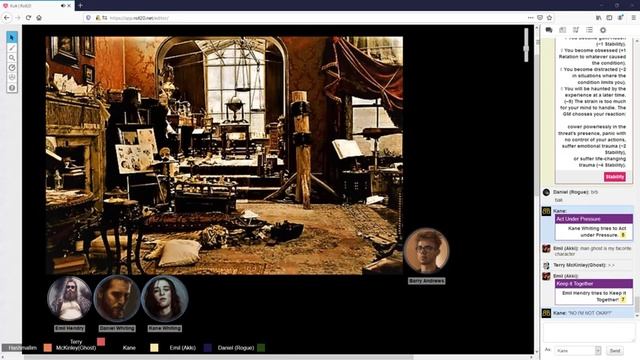
Task: Click the 'Keep It Together' roll header
Action: click(x=594, y=284)
